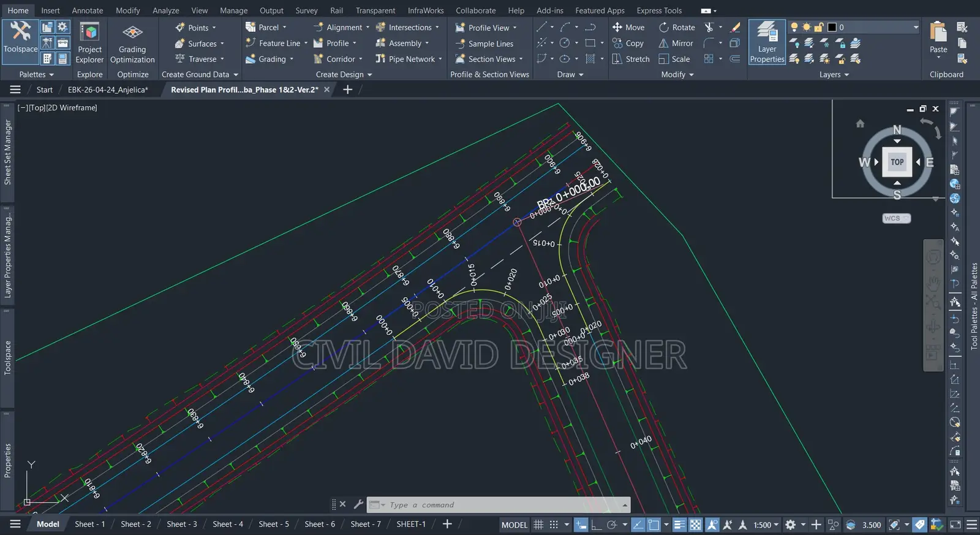Open the application hamburger menu beside Start tab
Image resolution: width=980 pixels, height=535 pixels.
pyautogui.click(x=15, y=89)
